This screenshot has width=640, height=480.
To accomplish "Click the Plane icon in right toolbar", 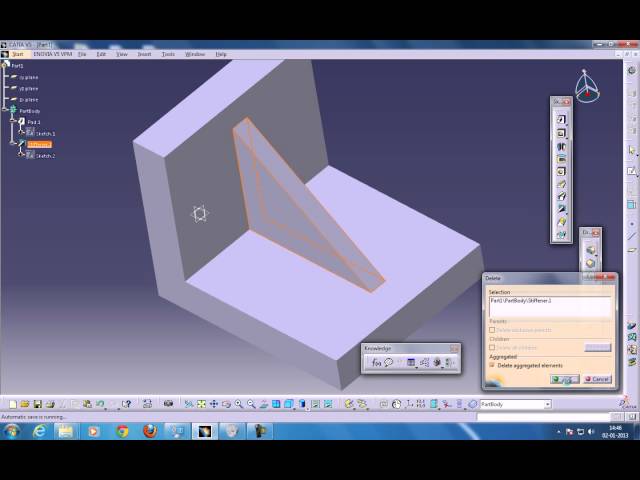I will pos(632,250).
